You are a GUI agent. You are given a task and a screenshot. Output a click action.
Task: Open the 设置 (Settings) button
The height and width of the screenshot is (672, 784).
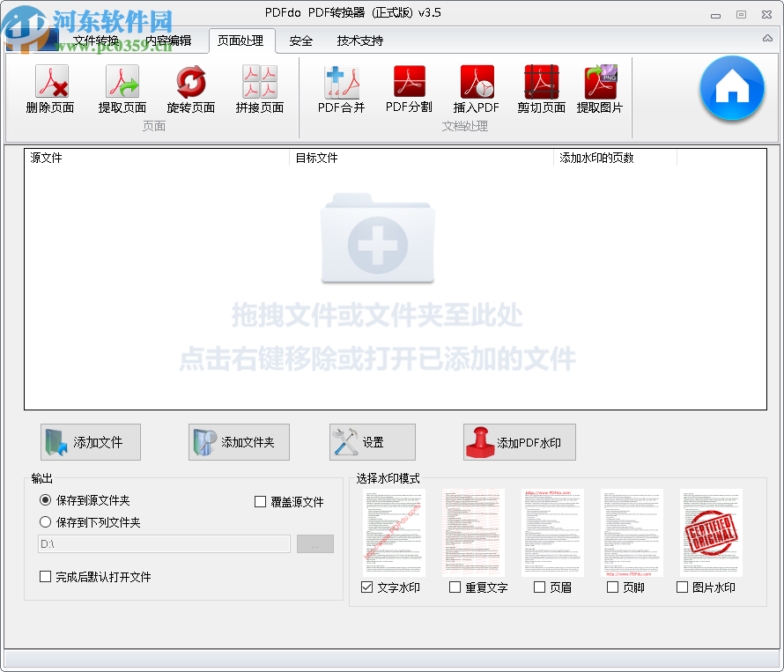pos(372,441)
